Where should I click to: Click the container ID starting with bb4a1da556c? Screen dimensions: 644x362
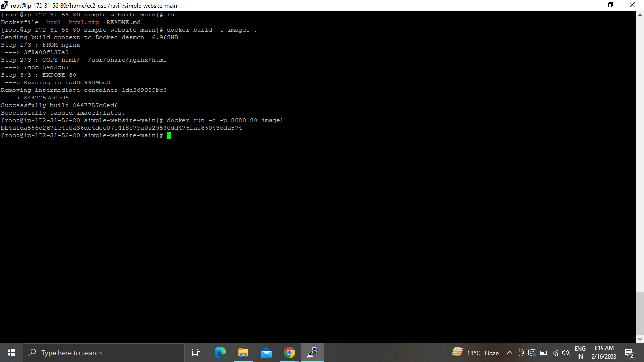pyautogui.click(x=122, y=128)
